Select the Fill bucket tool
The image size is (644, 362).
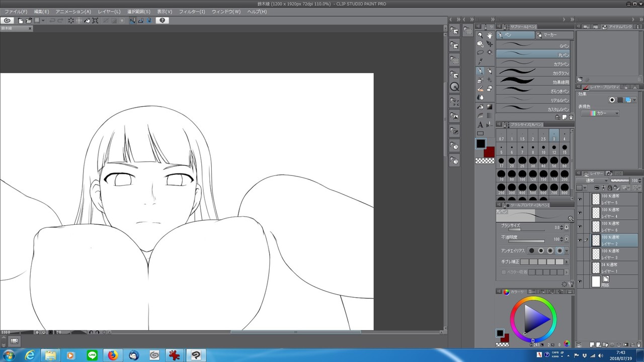[x=480, y=107]
